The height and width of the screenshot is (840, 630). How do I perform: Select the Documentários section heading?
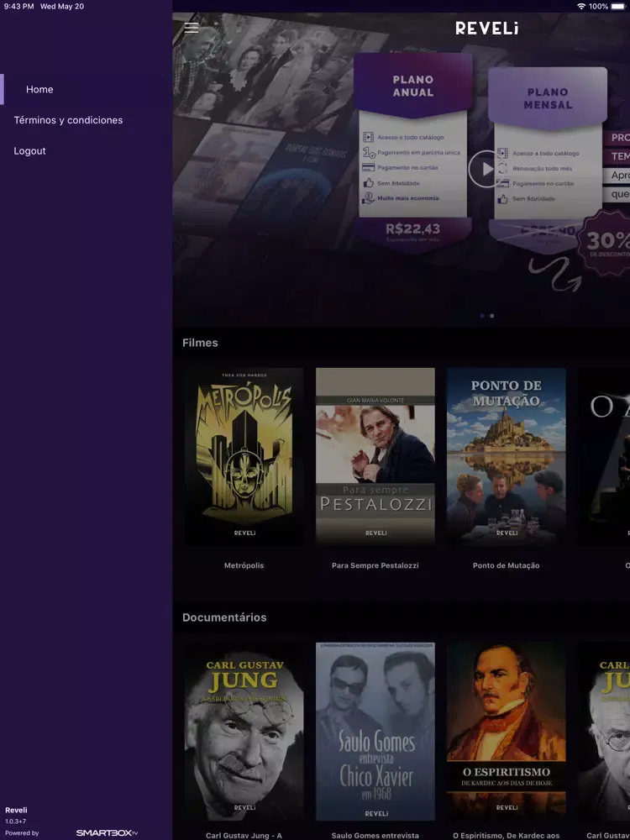tap(224, 617)
